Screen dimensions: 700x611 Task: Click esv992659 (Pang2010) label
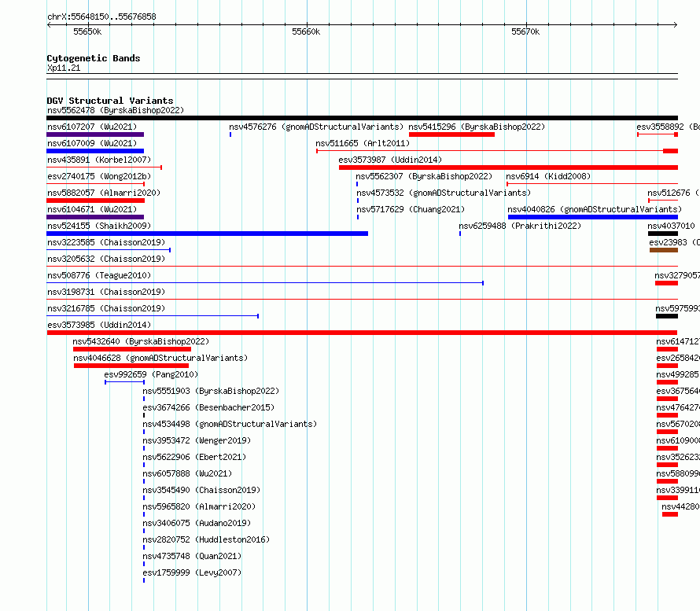(151, 374)
